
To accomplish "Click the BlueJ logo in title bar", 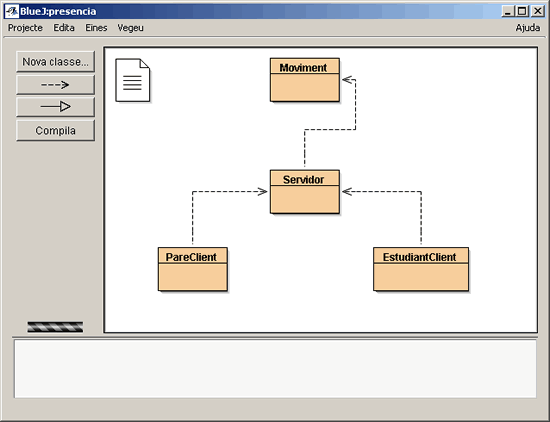I will (12, 11).
